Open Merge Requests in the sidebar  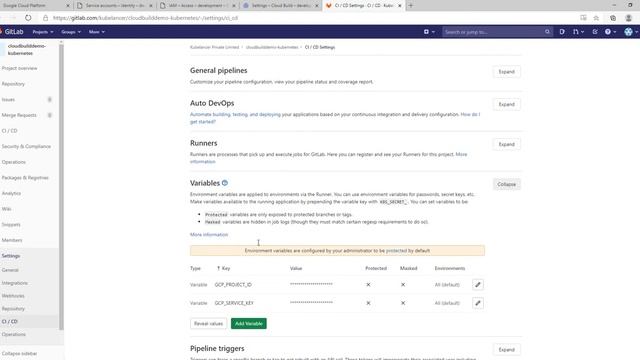pos(19,116)
